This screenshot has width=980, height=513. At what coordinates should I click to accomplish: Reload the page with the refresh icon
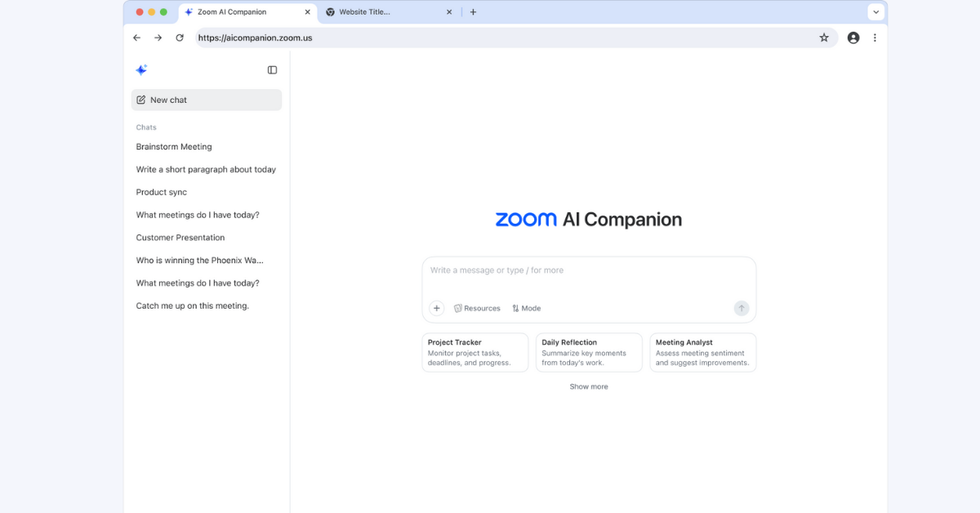tap(180, 38)
